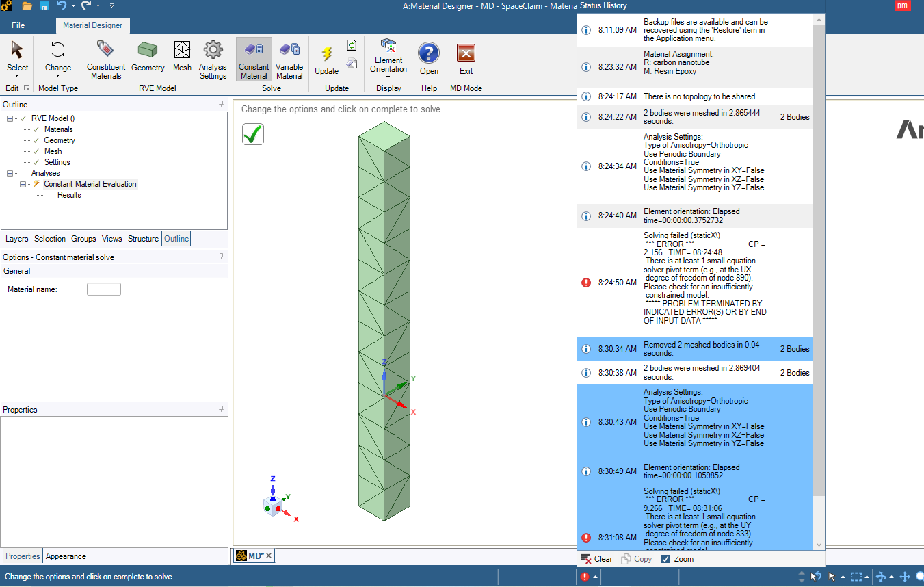Collapse the RVE Model tree node
The height and width of the screenshot is (587, 924).
(x=10, y=118)
